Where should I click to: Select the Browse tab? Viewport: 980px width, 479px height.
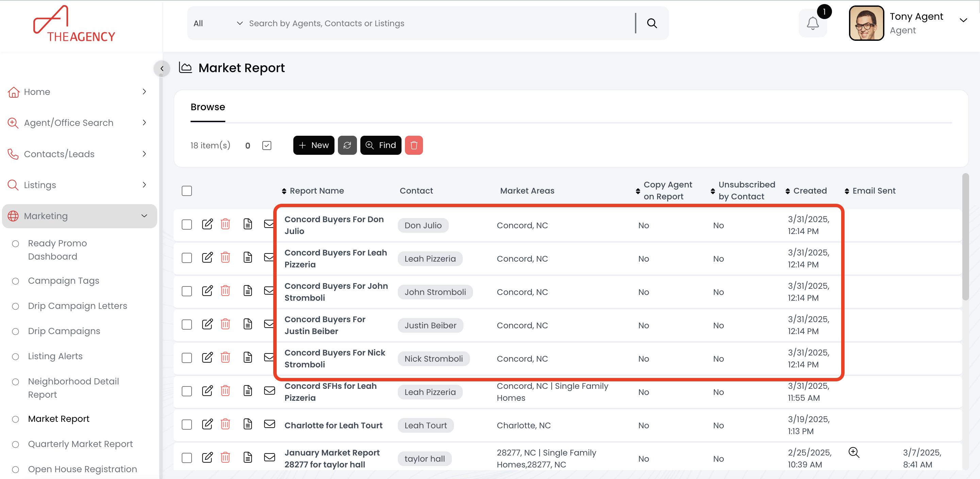208,107
